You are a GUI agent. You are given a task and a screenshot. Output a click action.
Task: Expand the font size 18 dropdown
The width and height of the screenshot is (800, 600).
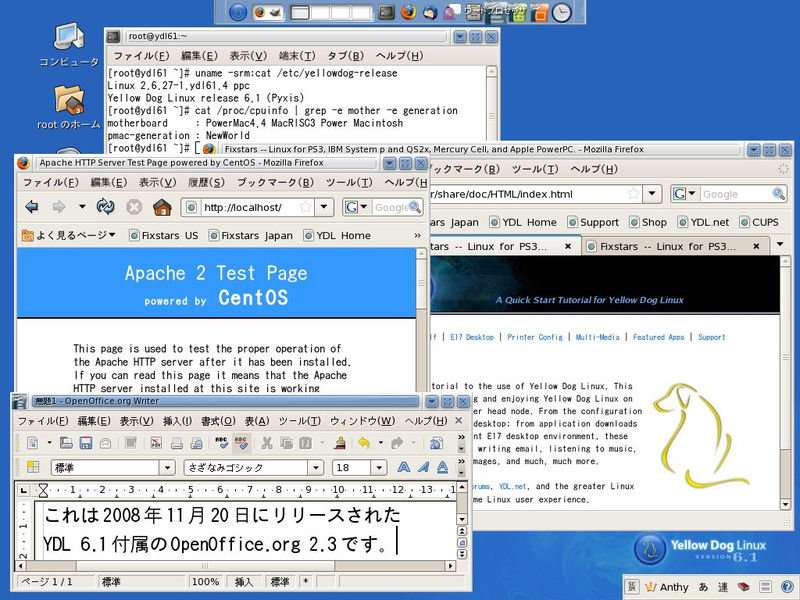(x=379, y=467)
